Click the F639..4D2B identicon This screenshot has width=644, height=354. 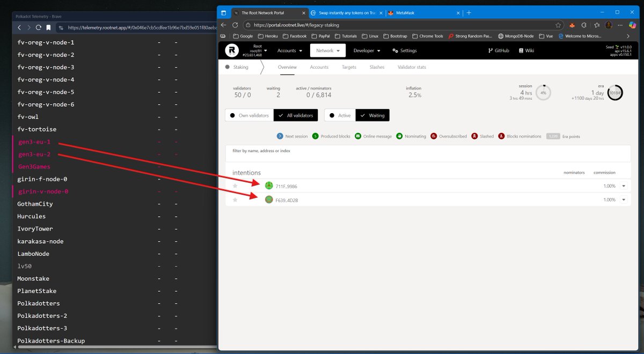tap(269, 200)
